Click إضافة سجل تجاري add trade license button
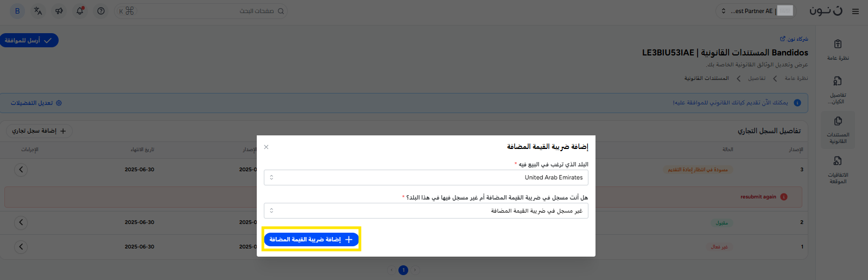 [39, 131]
